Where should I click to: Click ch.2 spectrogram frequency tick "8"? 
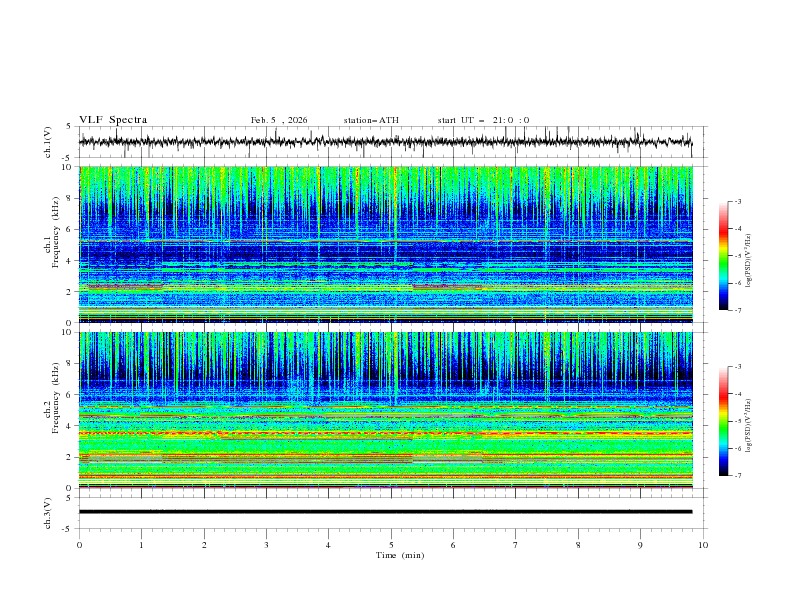[x=70, y=364]
